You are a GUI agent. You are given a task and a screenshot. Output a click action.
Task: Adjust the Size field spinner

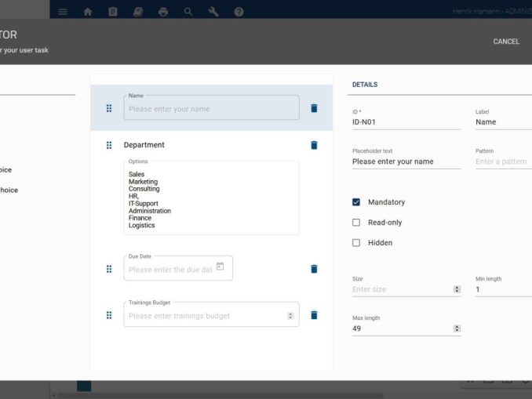click(457, 289)
